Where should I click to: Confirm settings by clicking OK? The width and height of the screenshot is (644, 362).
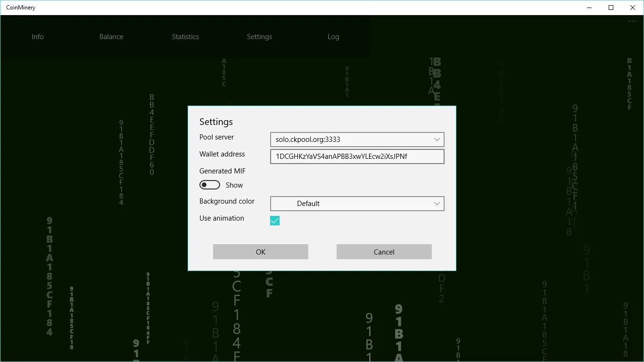pyautogui.click(x=260, y=251)
